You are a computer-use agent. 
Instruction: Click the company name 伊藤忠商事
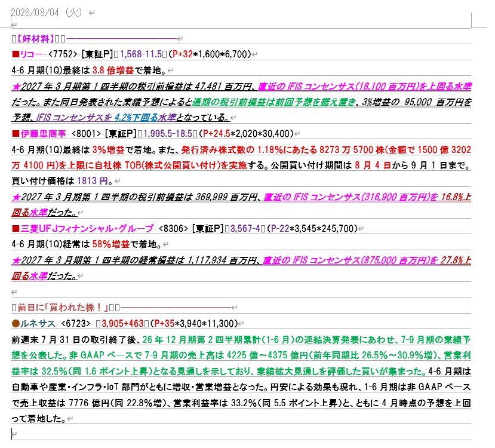pyautogui.click(x=43, y=134)
